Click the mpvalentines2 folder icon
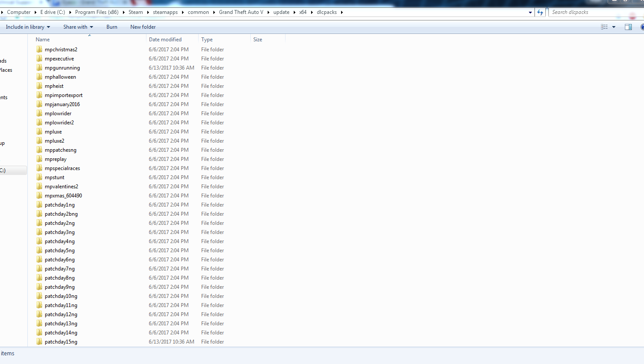The image size is (644, 364). [x=40, y=186]
